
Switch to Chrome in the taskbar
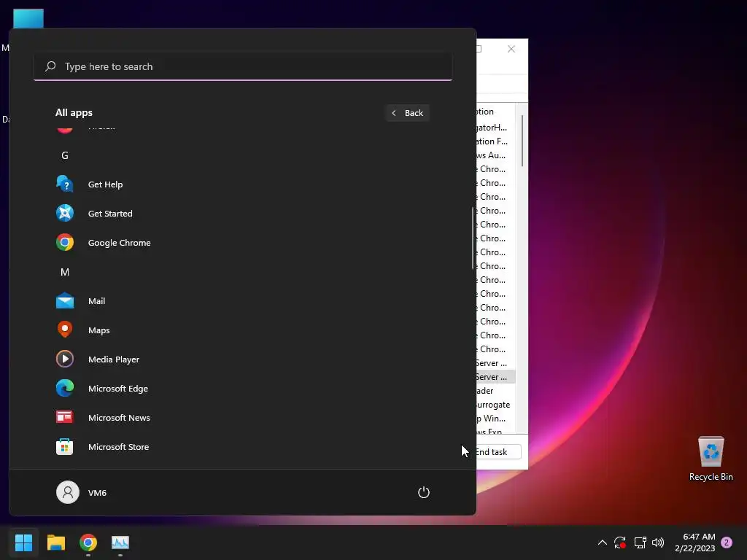click(x=88, y=542)
